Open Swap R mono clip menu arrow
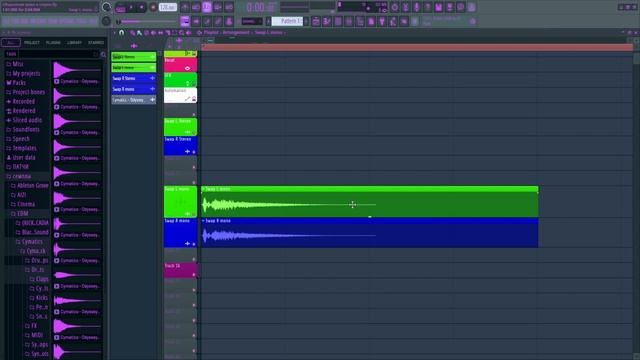This screenshot has height=360, width=640. tap(203, 221)
